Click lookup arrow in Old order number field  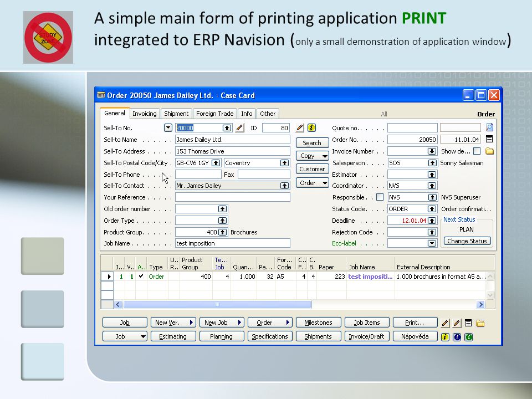coord(222,209)
